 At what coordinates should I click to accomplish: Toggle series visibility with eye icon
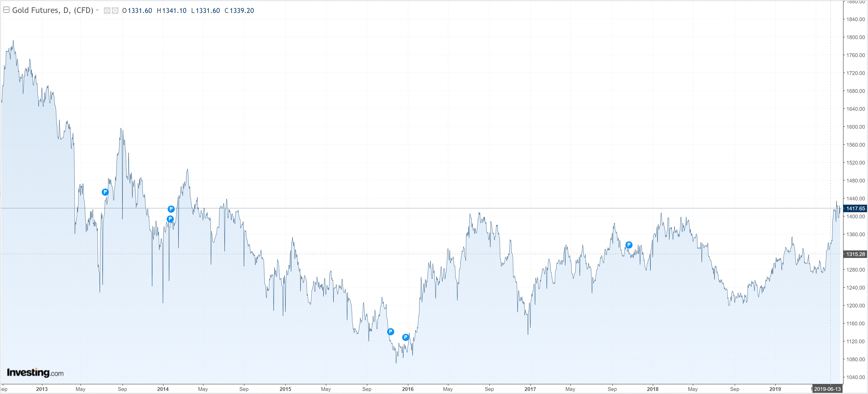tap(107, 11)
